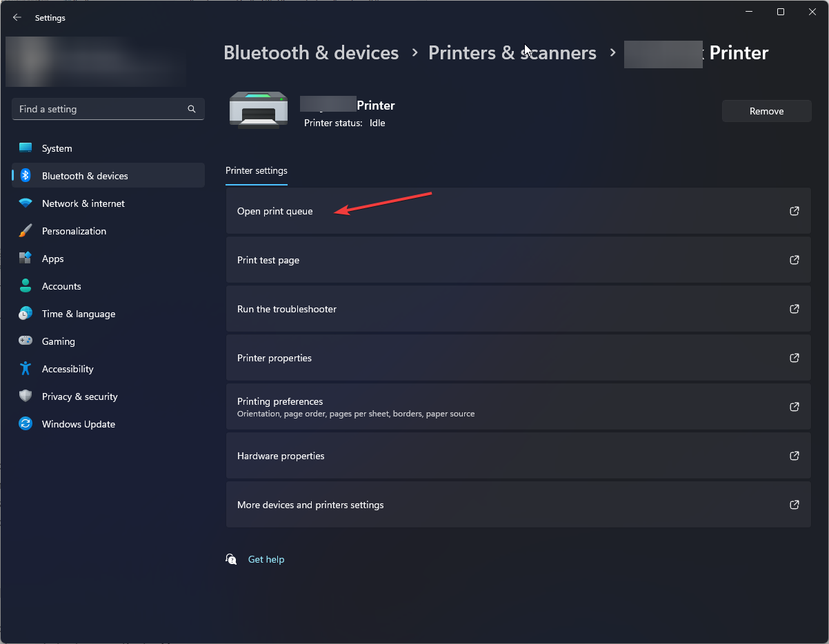Go to Time & language
This screenshot has width=829, height=644.
[x=108, y=314]
